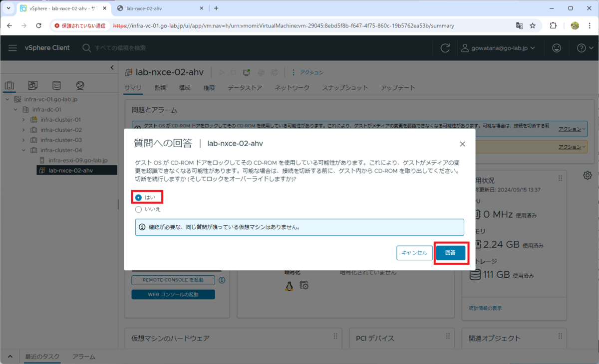Viewport: 599px width, 364px height.
Task: Collapse the infra-dc-01 tree node
Action: tap(15, 109)
